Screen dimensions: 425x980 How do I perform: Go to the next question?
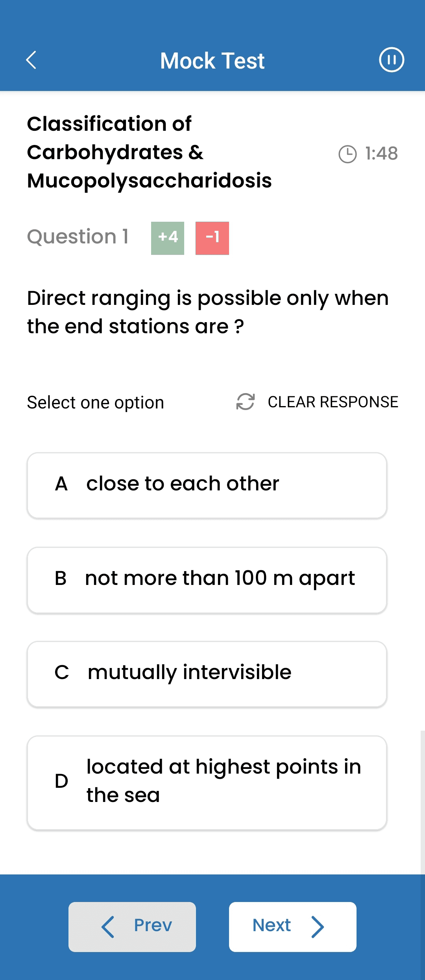click(x=292, y=926)
